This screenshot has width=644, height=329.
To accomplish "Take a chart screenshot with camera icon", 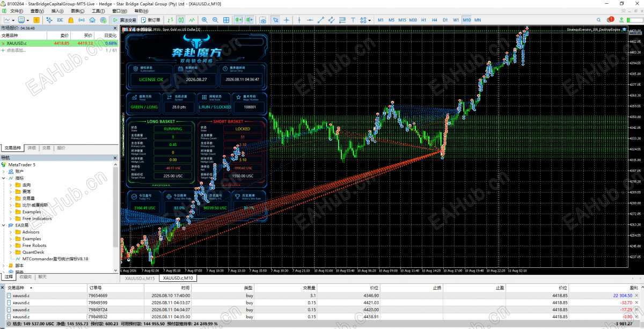I will [263, 20].
